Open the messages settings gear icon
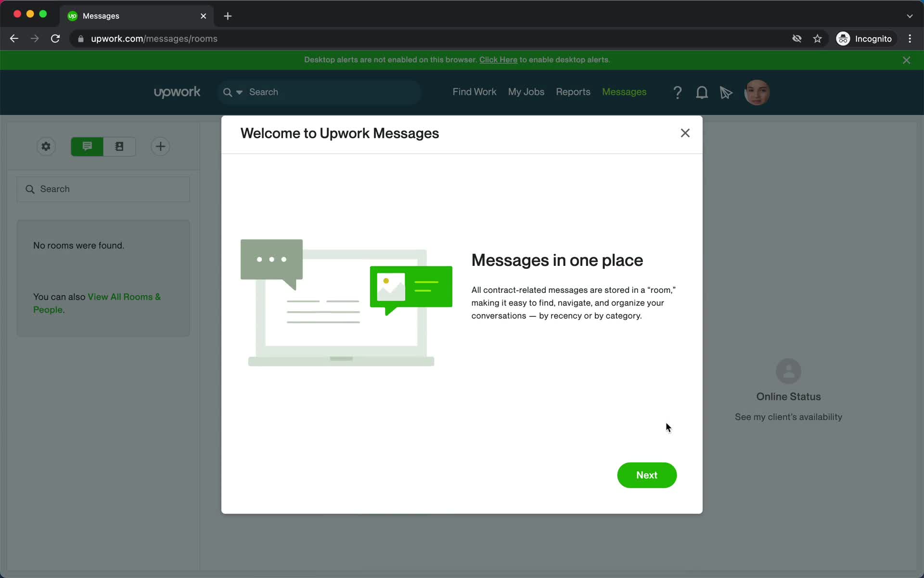The width and height of the screenshot is (924, 578). tap(46, 146)
